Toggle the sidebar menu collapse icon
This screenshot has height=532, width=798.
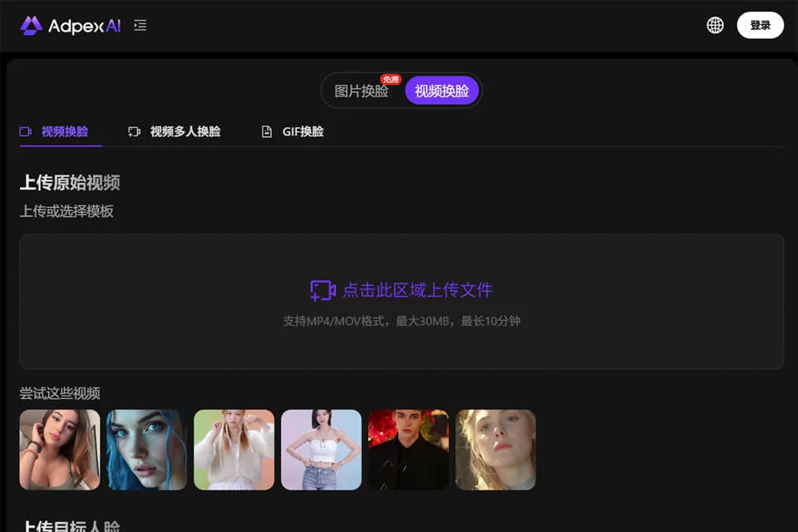pyautogui.click(x=140, y=26)
